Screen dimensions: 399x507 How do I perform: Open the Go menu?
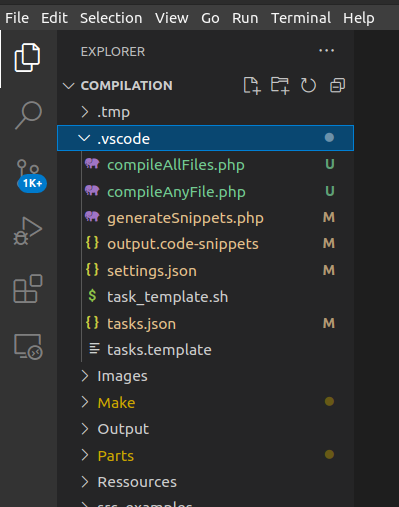pos(210,18)
